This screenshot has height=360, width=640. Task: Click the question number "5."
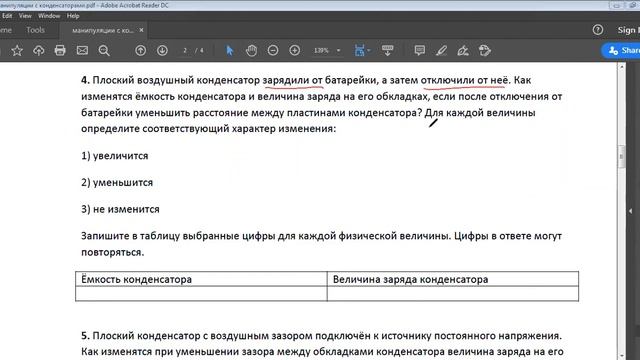pos(85,336)
